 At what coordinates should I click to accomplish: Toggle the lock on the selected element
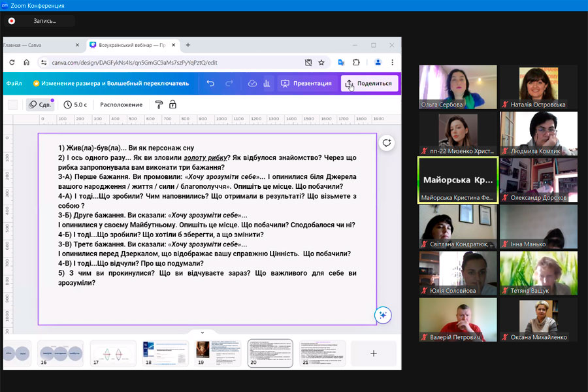click(173, 105)
